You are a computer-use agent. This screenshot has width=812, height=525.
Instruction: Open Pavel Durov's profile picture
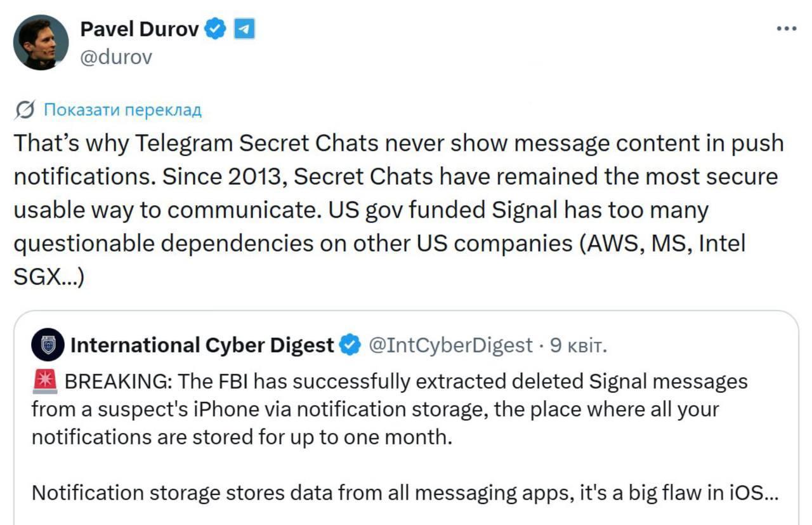[41, 42]
